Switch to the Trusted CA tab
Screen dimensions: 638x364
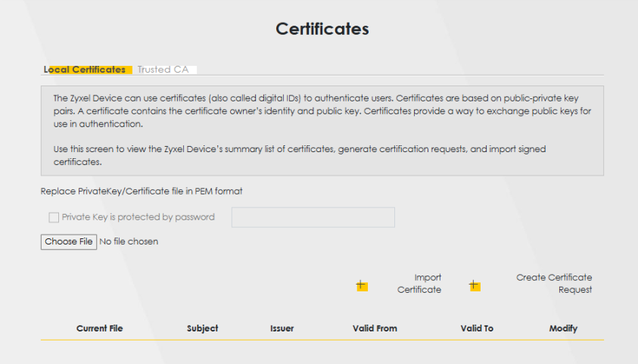163,70
